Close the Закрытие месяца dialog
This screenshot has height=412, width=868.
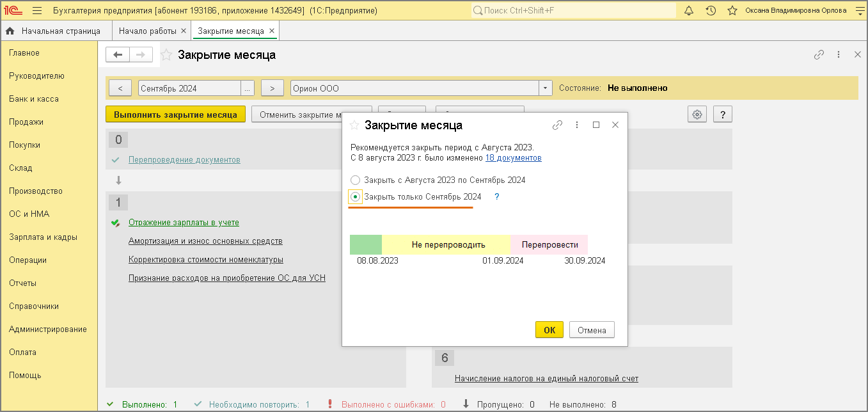click(615, 125)
